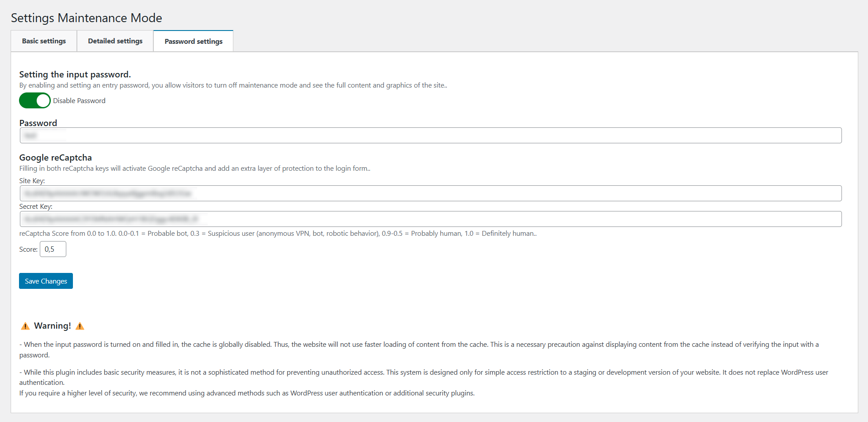The width and height of the screenshot is (868, 422).
Task: Switch to the Detailed settings tab
Action: 115,41
